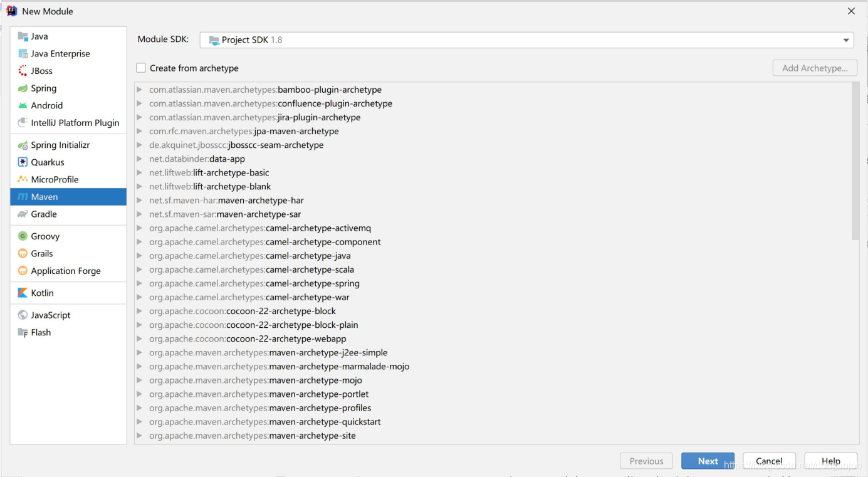
Task: Choose the Java Enterprise icon in sidebar
Action: pos(23,54)
